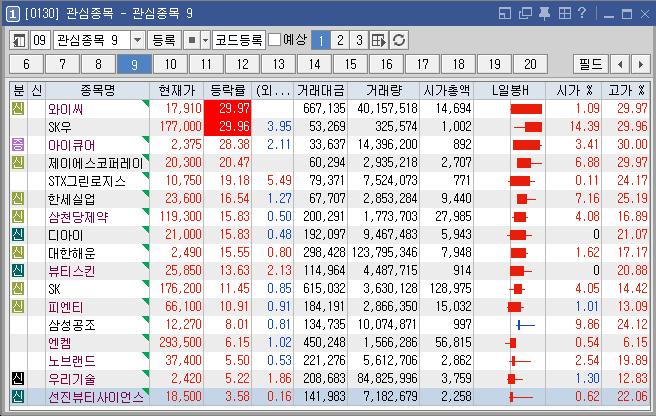Viewport: 656px width, 416px height.
Task: Show previous group tabs with left arrow
Action: (x=620, y=64)
